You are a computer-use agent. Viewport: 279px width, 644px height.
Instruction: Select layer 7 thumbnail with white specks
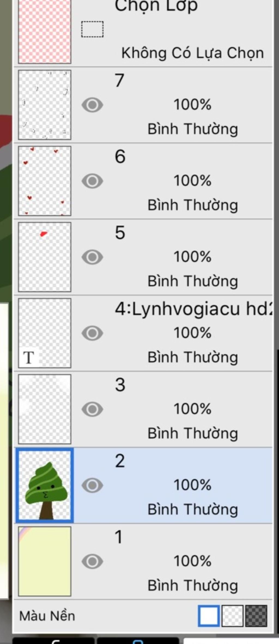click(45, 105)
